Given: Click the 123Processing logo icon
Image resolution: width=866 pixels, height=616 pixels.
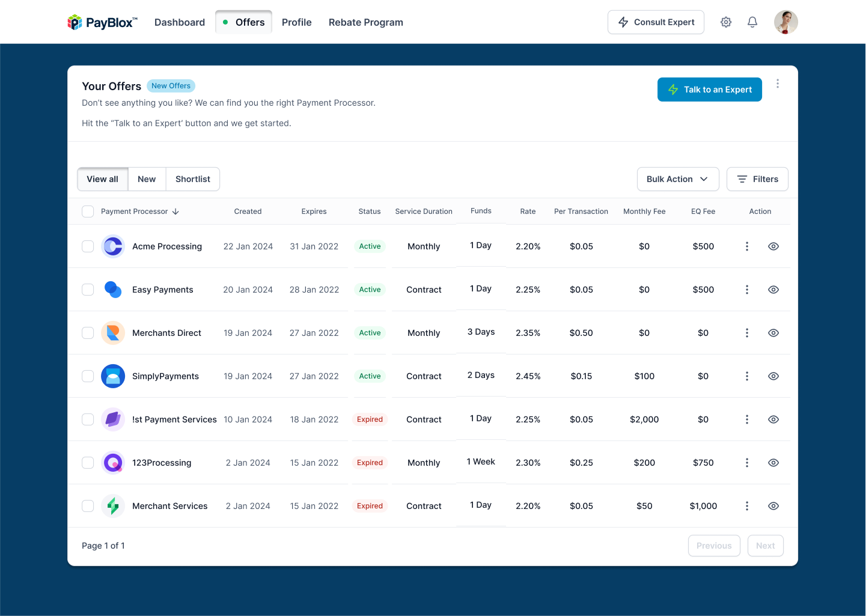Looking at the screenshot, I should point(113,463).
